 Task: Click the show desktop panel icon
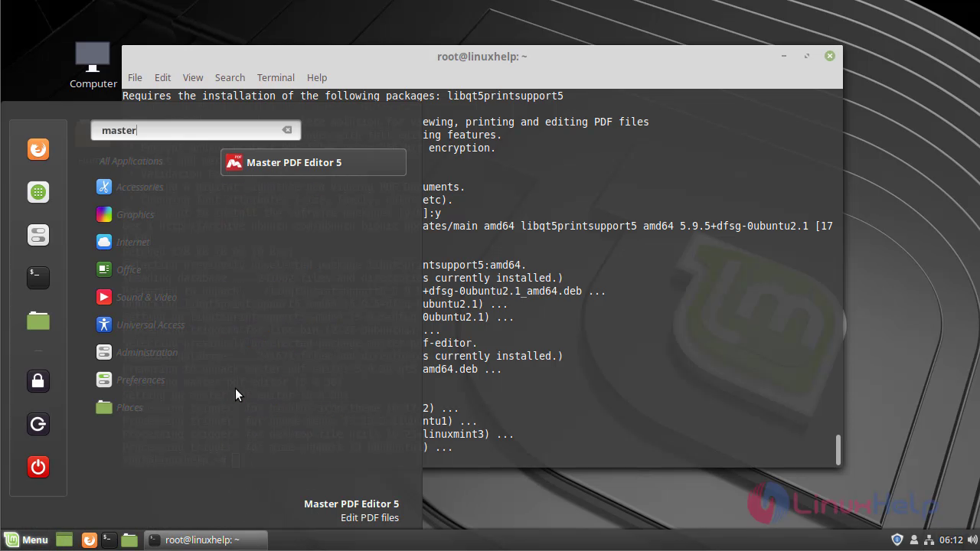click(x=64, y=540)
